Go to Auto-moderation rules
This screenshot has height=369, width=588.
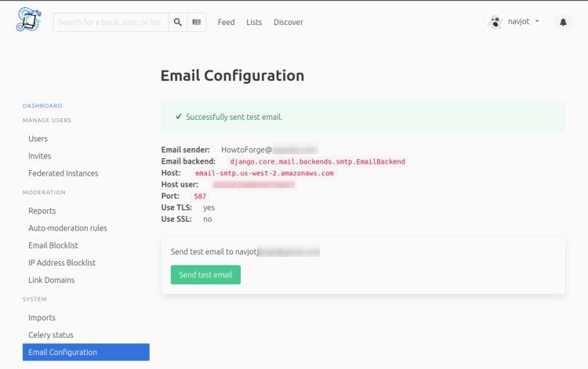pyautogui.click(x=67, y=228)
